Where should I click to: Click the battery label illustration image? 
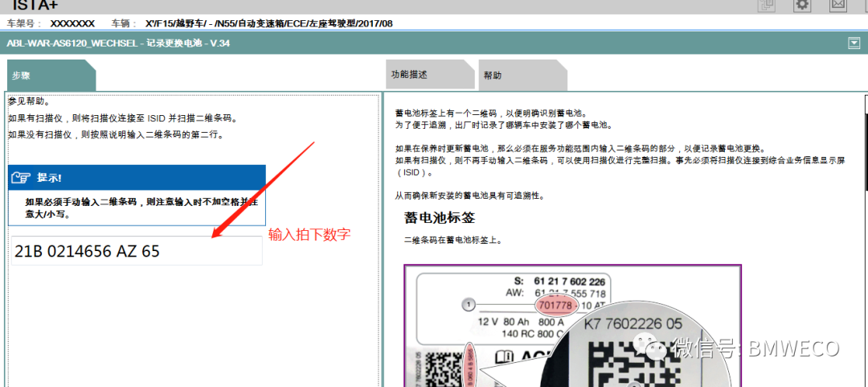tap(572, 326)
